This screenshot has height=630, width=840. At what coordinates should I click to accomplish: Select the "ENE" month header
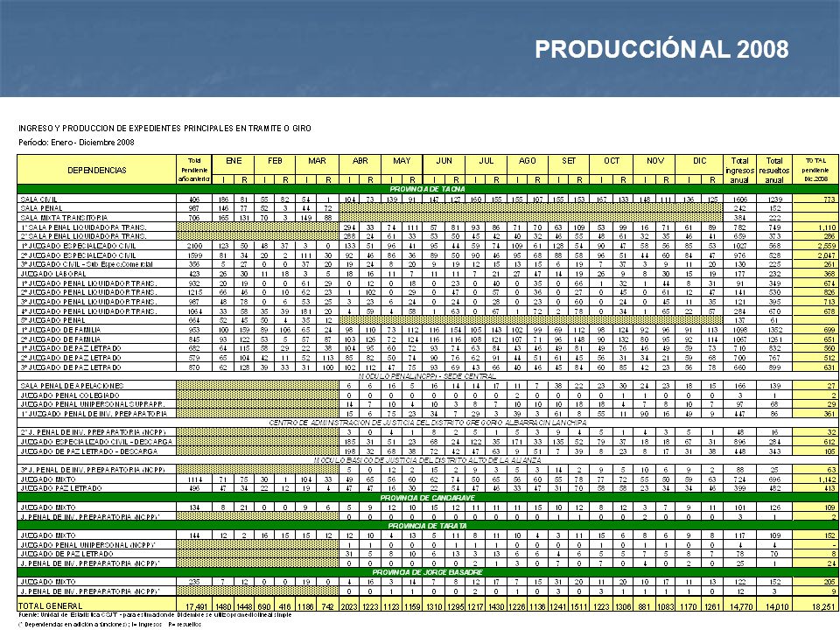tap(234, 161)
